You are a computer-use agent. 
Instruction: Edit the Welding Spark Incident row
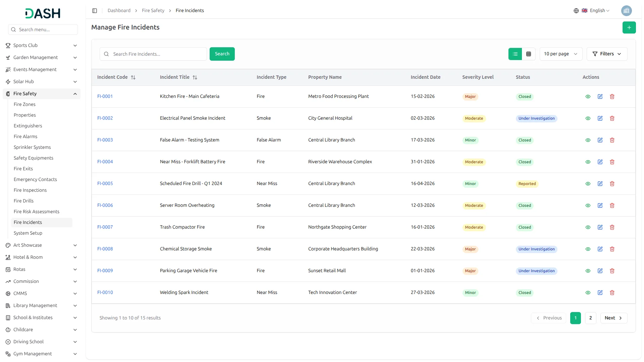coord(600,293)
